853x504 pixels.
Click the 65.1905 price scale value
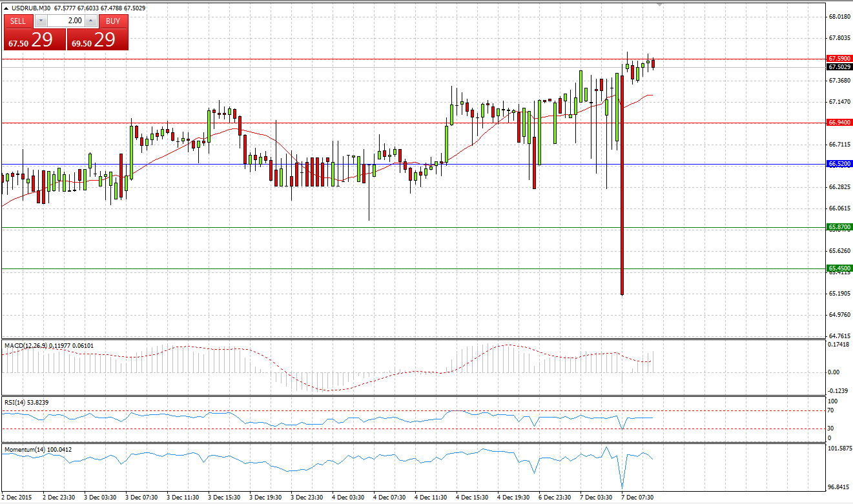[x=839, y=294]
